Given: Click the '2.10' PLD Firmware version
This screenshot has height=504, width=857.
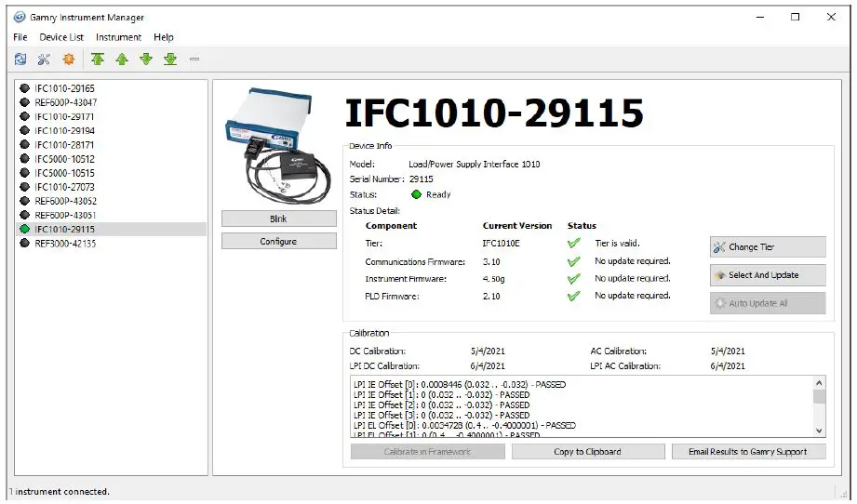Looking at the screenshot, I should coord(491,297).
